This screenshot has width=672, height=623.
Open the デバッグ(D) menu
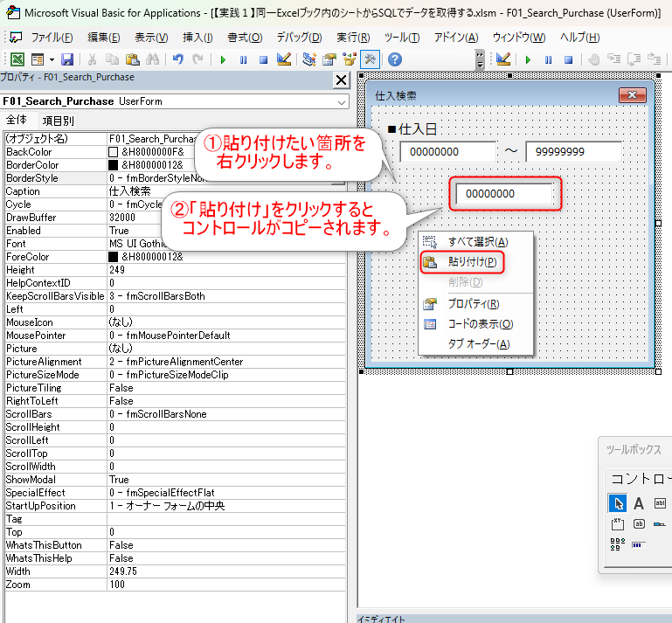[x=299, y=38]
